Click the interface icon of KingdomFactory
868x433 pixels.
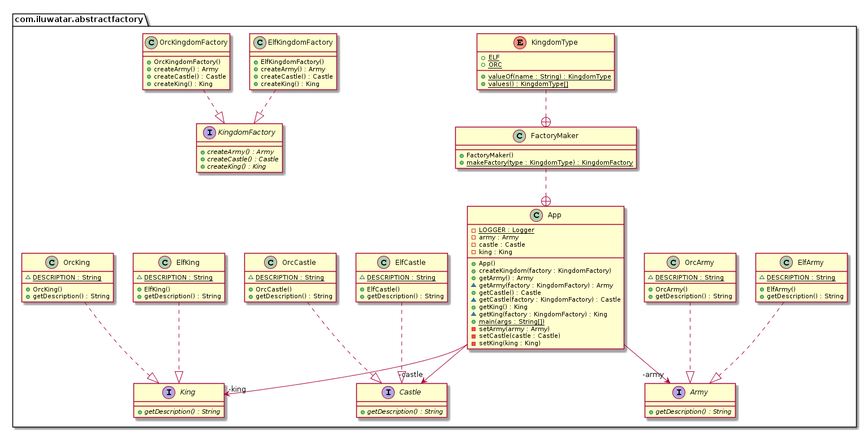tap(210, 132)
